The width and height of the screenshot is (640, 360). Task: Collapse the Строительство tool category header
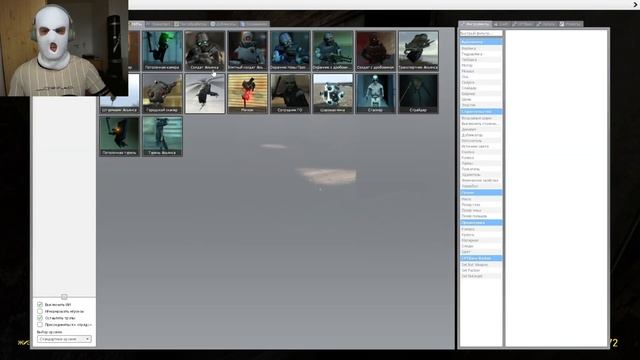[x=481, y=111]
